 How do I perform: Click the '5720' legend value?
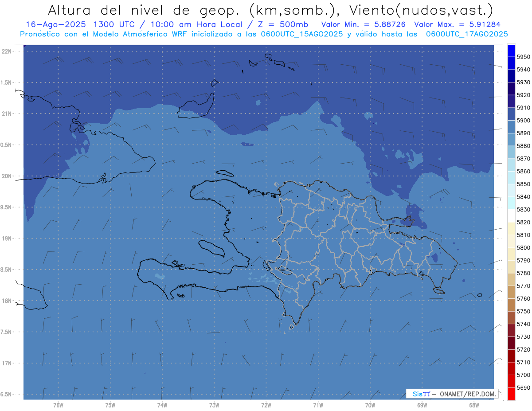523,349
